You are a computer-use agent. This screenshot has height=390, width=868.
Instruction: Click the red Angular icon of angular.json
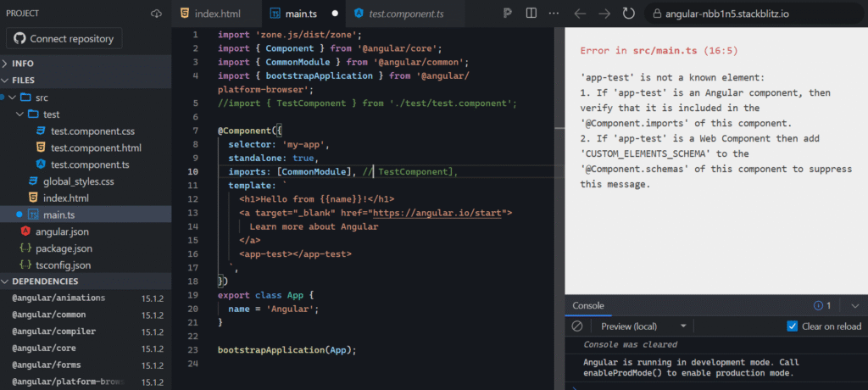tap(25, 231)
